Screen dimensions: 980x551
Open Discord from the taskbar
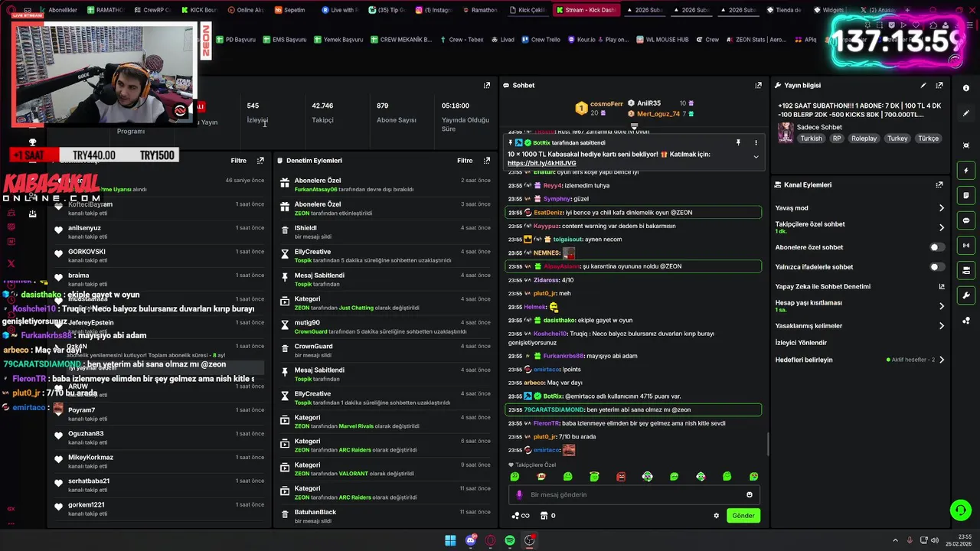pyautogui.click(x=471, y=540)
